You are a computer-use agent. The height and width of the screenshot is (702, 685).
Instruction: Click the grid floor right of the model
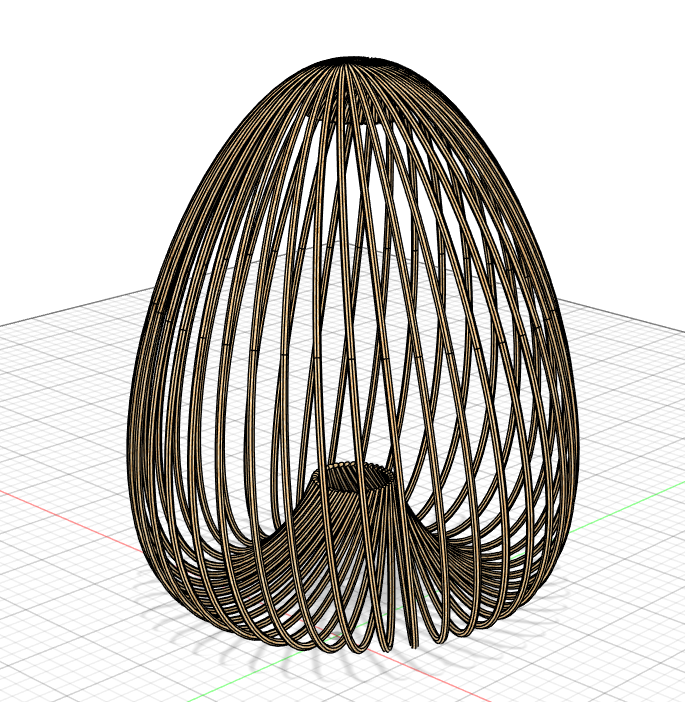630,420
